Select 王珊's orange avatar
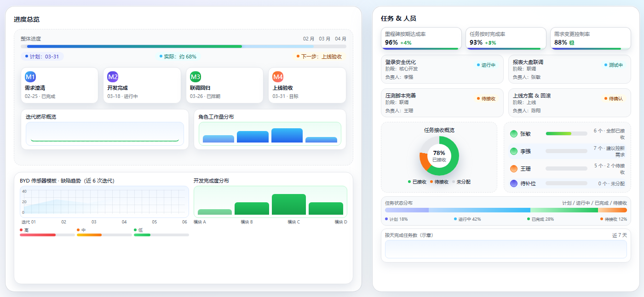The width and height of the screenshot is (644, 297). tap(514, 169)
